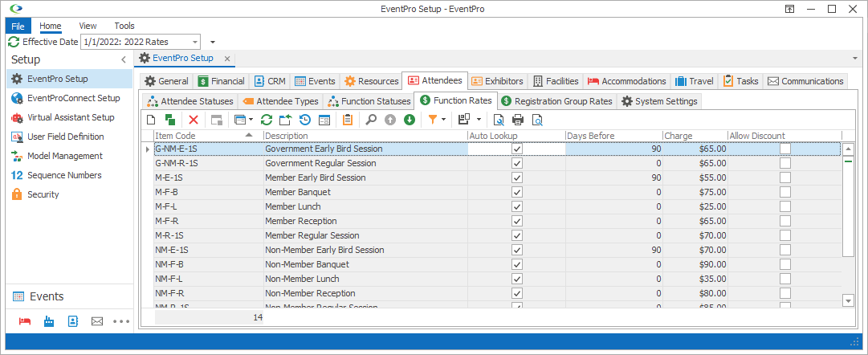Viewport: 868px width, 355px height.
Task: Select the Events navigation group
Action: click(69, 296)
